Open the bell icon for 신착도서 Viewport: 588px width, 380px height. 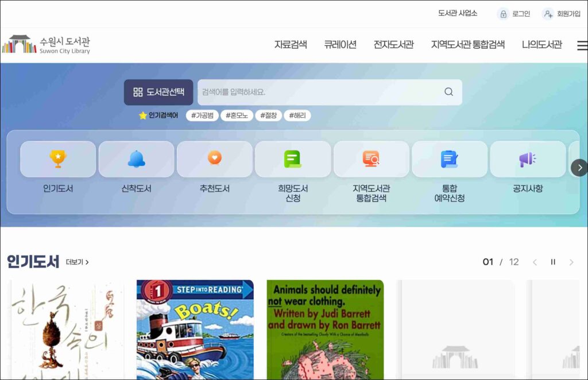pyautogui.click(x=136, y=159)
